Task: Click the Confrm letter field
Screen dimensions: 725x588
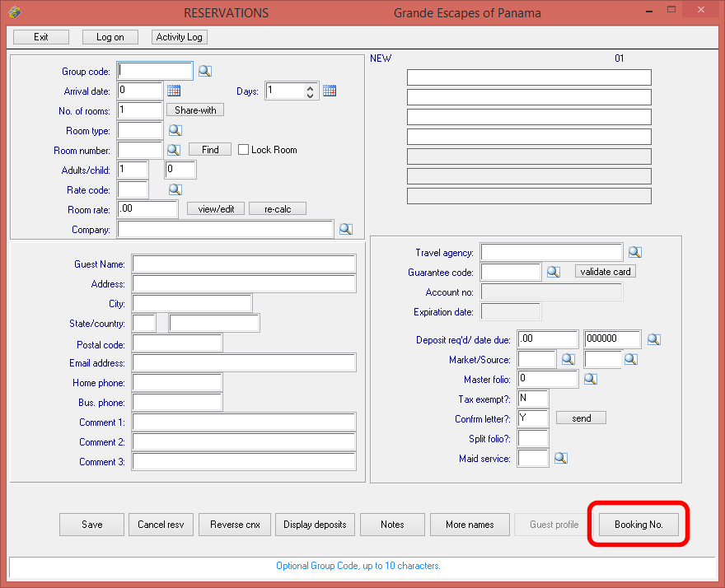Action: coord(533,418)
